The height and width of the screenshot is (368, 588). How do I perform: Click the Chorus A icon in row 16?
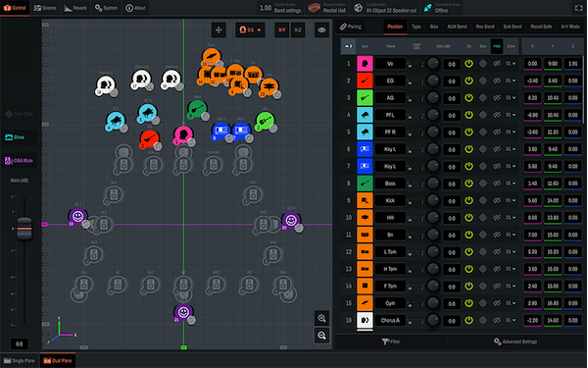(365, 320)
